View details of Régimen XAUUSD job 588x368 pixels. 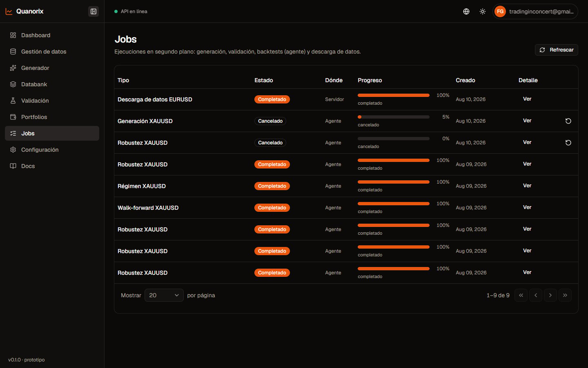pyautogui.click(x=527, y=186)
